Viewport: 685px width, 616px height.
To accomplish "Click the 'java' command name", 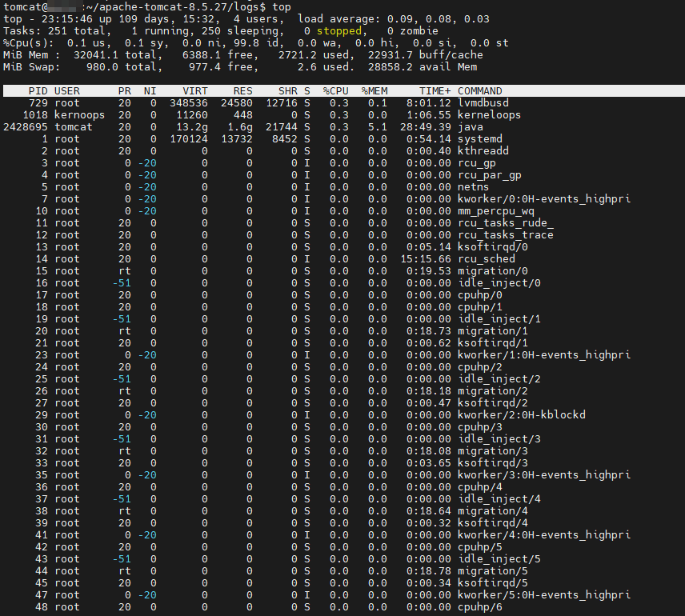I will tap(470, 127).
